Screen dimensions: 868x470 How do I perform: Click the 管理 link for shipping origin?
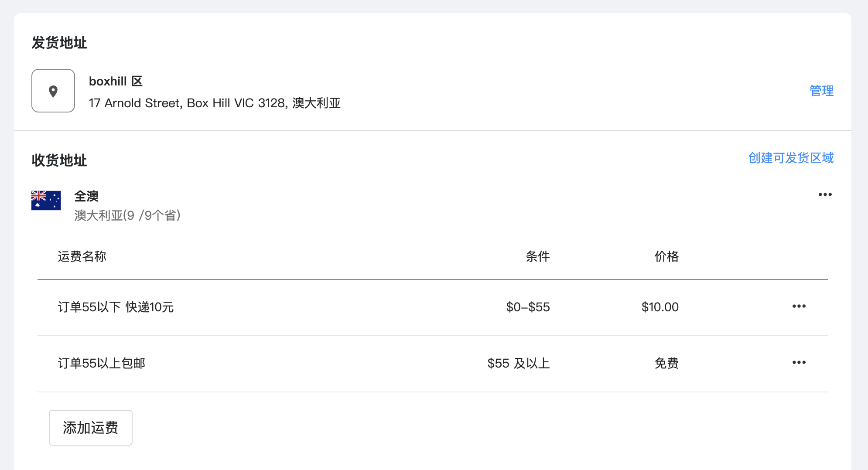click(x=821, y=91)
